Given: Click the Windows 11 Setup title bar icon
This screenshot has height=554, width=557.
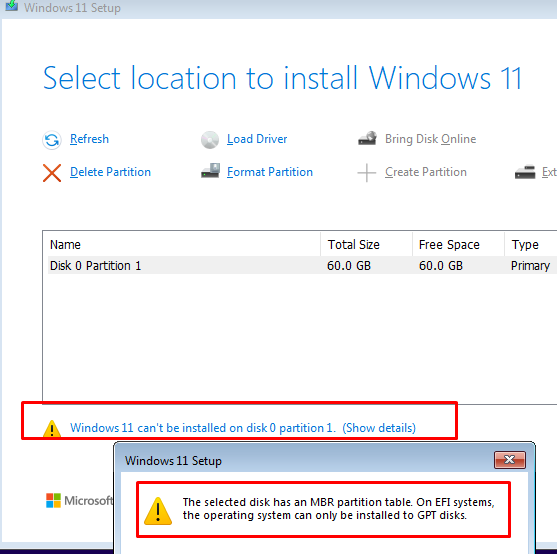Looking at the screenshot, I should (x=11, y=6).
